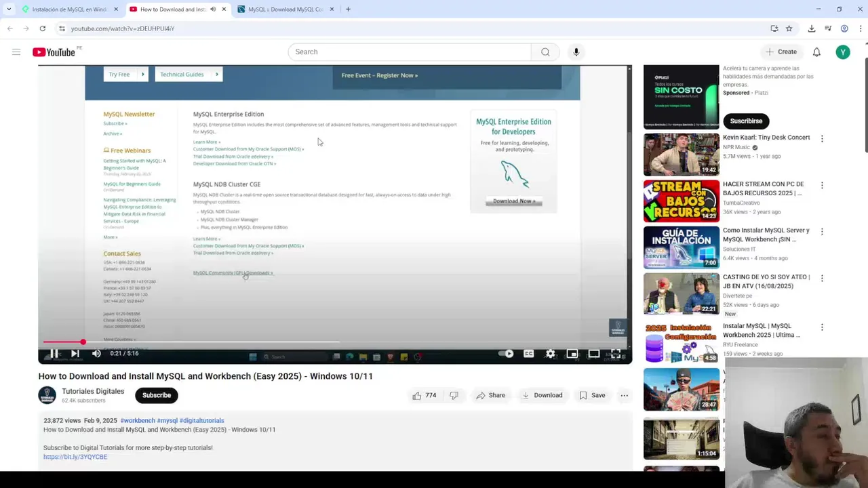
Task: Open the tab search dropdown arrow
Action: pos(9,9)
